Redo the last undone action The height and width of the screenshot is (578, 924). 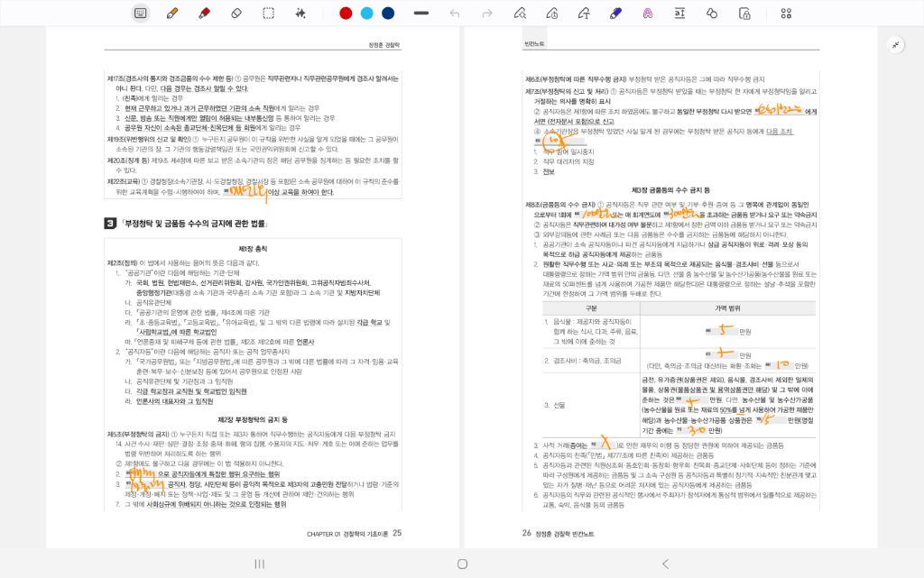pos(487,14)
